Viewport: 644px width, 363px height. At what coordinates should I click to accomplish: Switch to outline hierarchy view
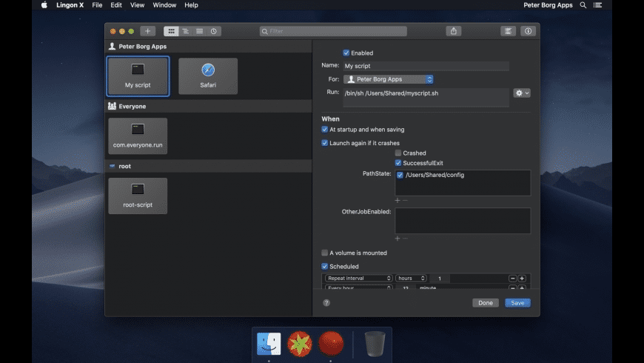(x=186, y=31)
